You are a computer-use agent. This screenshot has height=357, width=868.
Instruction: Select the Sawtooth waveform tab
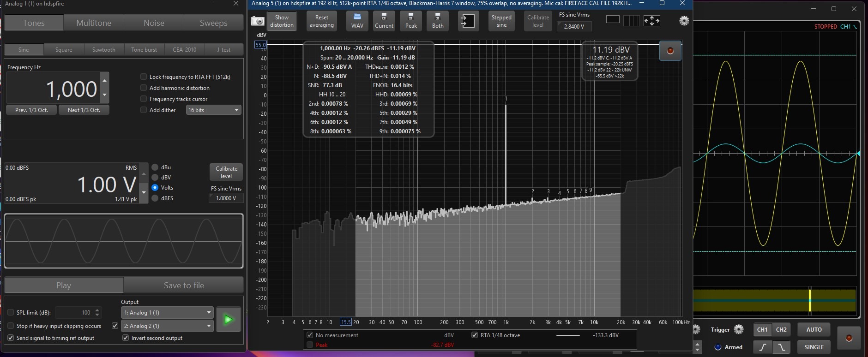pyautogui.click(x=104, y=49)
